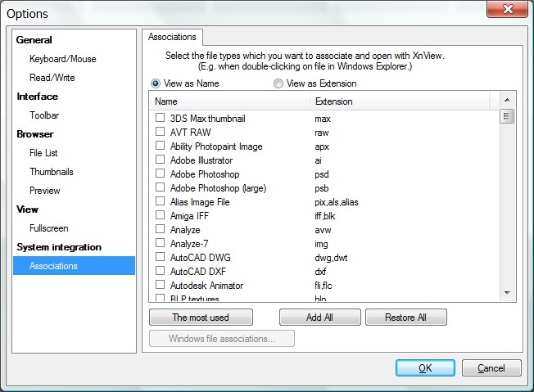This screenshot has height=392, width=534.
Task: Confirm settings with OK button
Action: (425, 368)
